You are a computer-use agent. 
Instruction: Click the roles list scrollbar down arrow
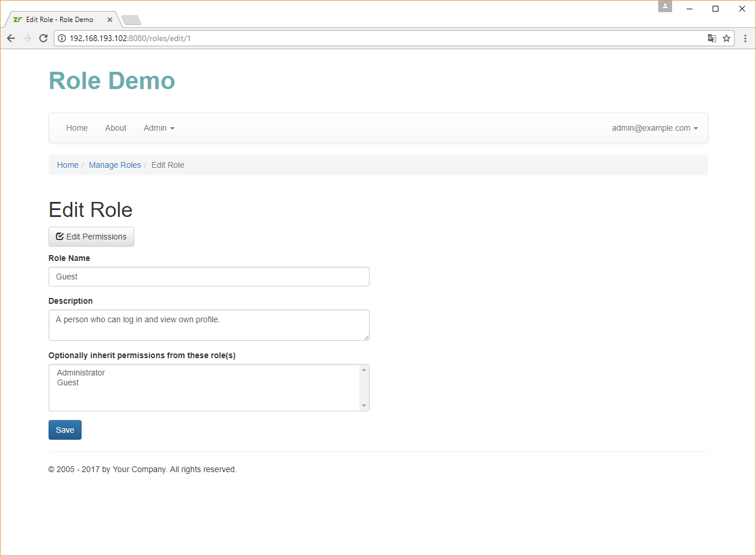pos(364,406)
